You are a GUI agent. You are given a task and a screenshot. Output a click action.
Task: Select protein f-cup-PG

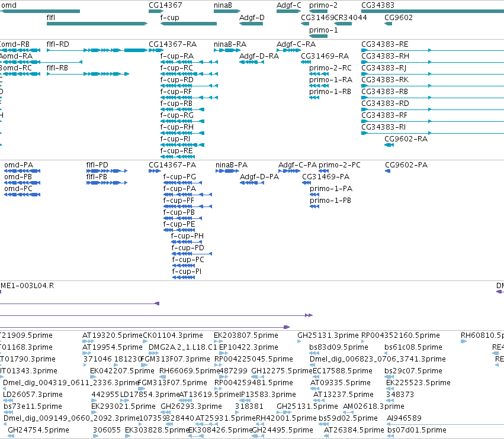(182, 183)
